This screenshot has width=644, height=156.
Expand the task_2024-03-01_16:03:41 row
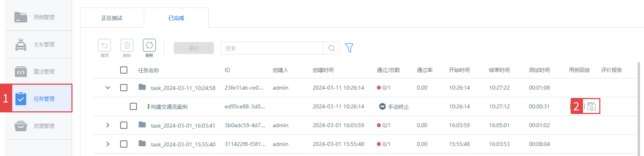click(108, 125)
